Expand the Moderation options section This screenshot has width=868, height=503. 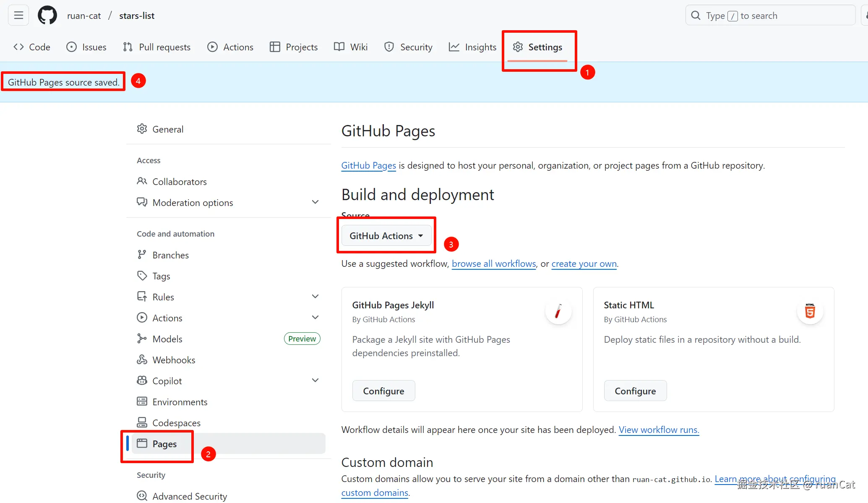[x=315, y=202]
